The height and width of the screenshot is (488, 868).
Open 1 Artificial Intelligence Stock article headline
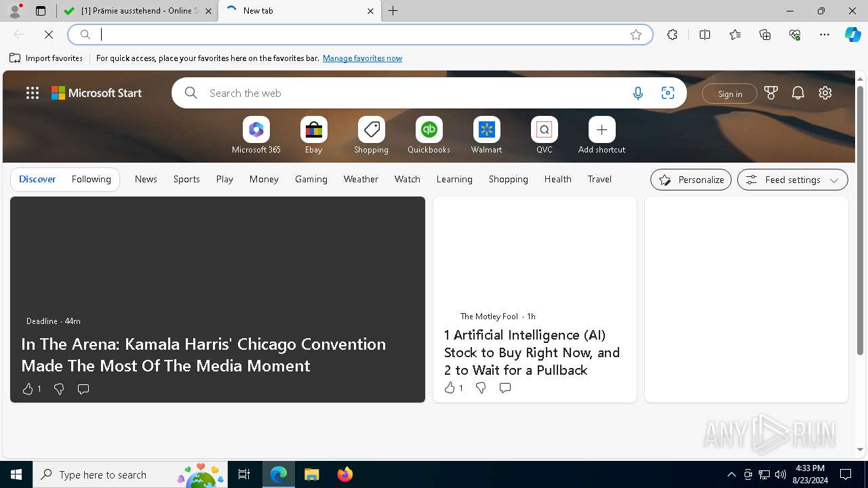(x=532, y=352)
